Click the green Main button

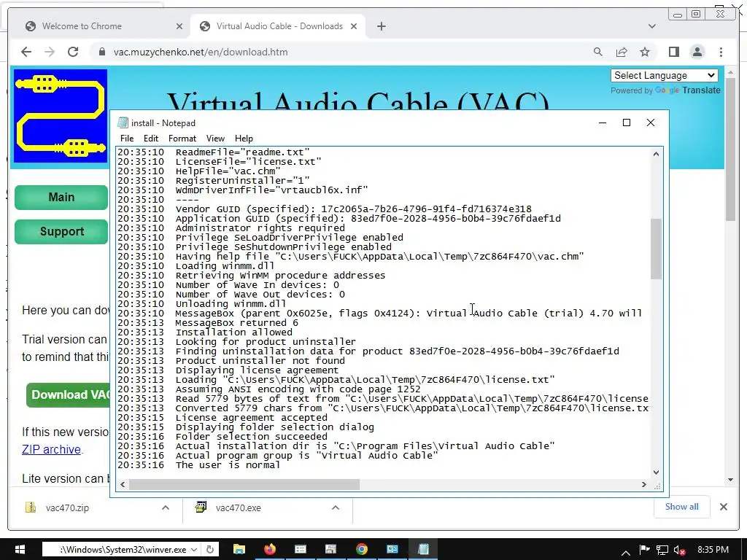point(61,197)
